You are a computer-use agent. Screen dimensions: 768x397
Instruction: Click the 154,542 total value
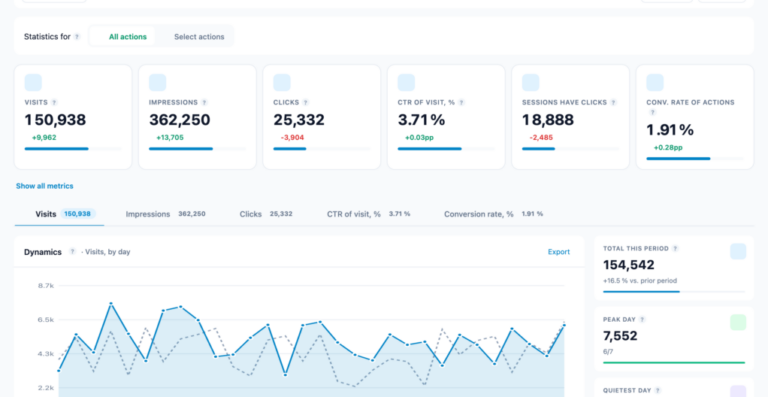(629, 265)
